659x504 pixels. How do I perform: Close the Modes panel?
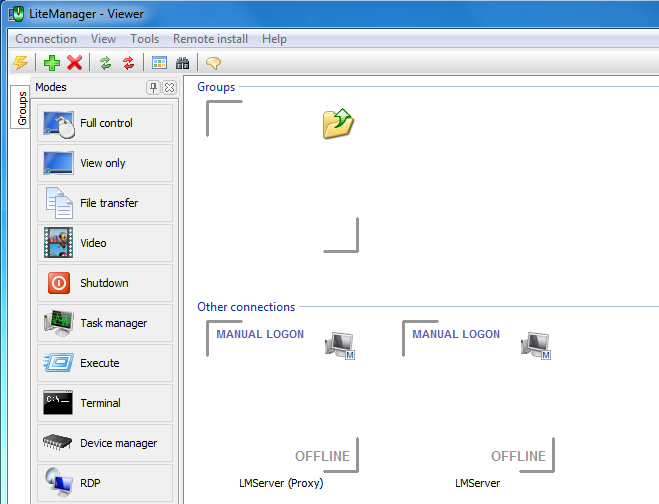tap(169, 87)
